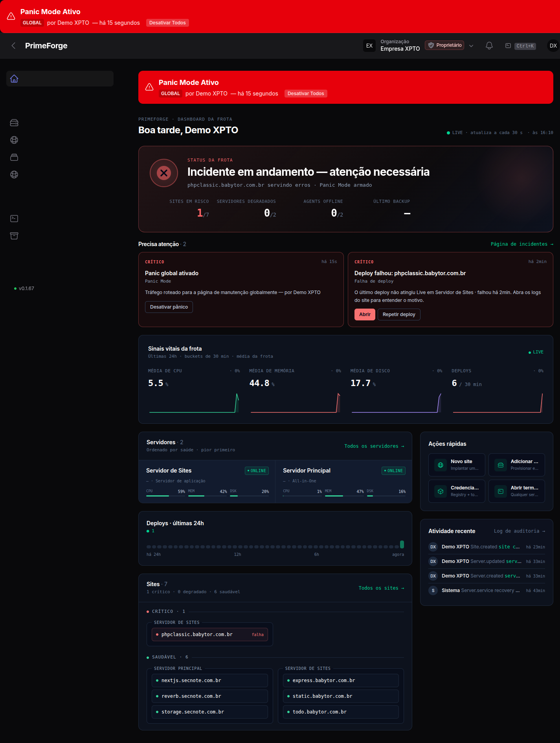Open todo.babytor.com.br site

pos(341,712)
